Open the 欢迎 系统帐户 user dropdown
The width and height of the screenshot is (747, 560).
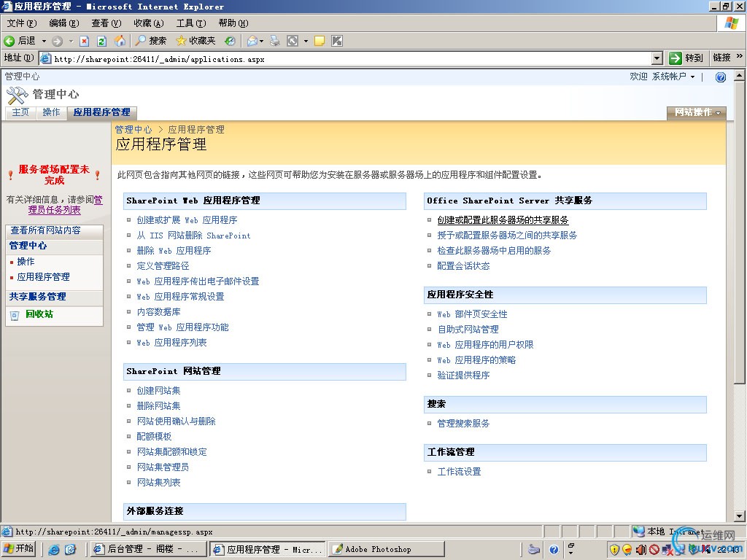pyautogui.click(x=662, y=77)
